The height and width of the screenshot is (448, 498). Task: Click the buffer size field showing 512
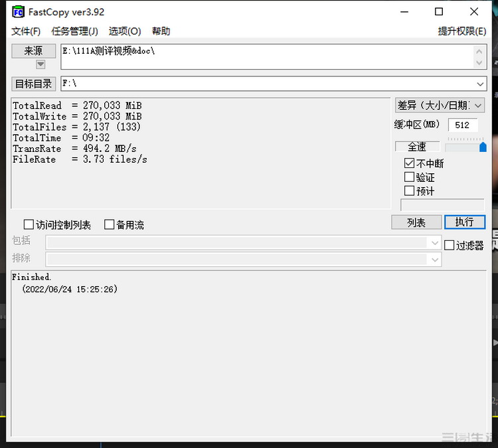(462, 125)
